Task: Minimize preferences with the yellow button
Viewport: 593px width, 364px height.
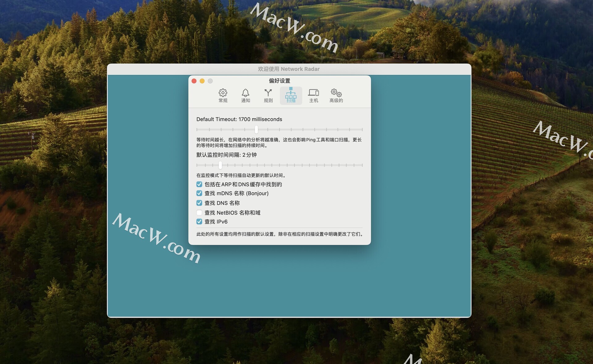Action: pos(202,81)
